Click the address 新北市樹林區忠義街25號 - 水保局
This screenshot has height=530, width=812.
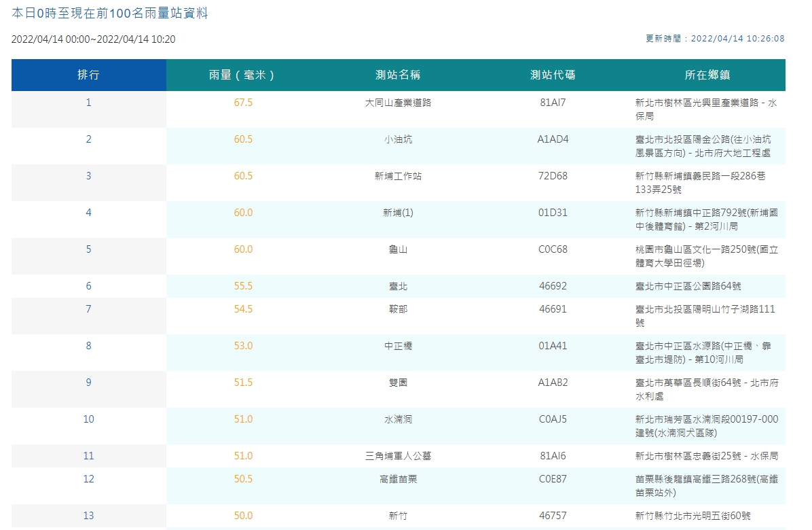707,457
